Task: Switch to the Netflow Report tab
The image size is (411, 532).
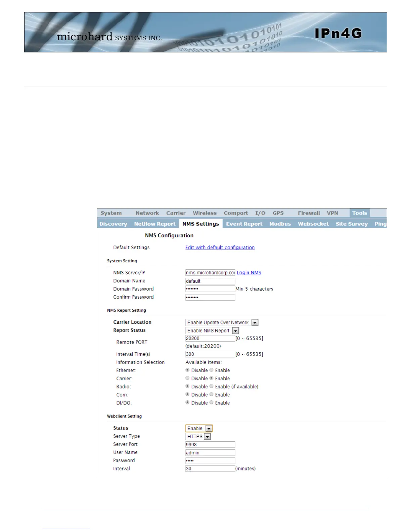Action: 154,224
